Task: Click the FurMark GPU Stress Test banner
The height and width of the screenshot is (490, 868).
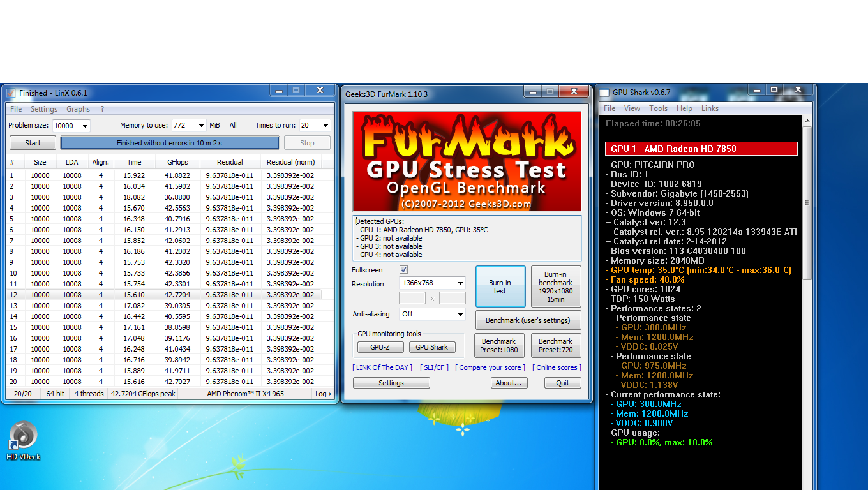Action: pos(467,161)
